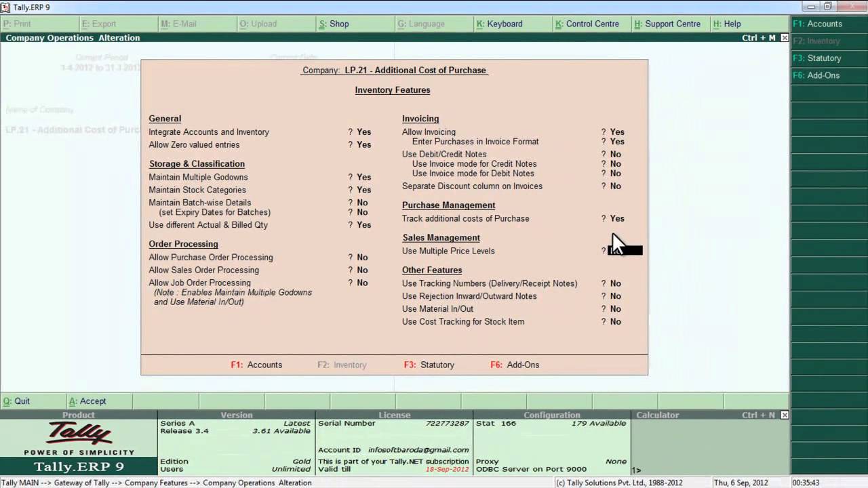Toggle Maintain Multiple Godowns value
868x488 pixels.
[x=364, y=178]
